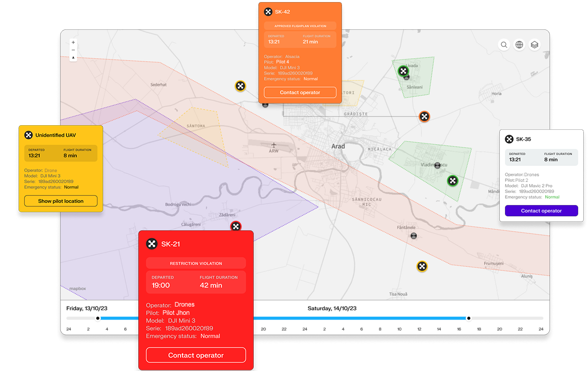Zoom in on the map
Image resolution: width=588 pixels, height=371 pixels.
click(x=73, y=42)
